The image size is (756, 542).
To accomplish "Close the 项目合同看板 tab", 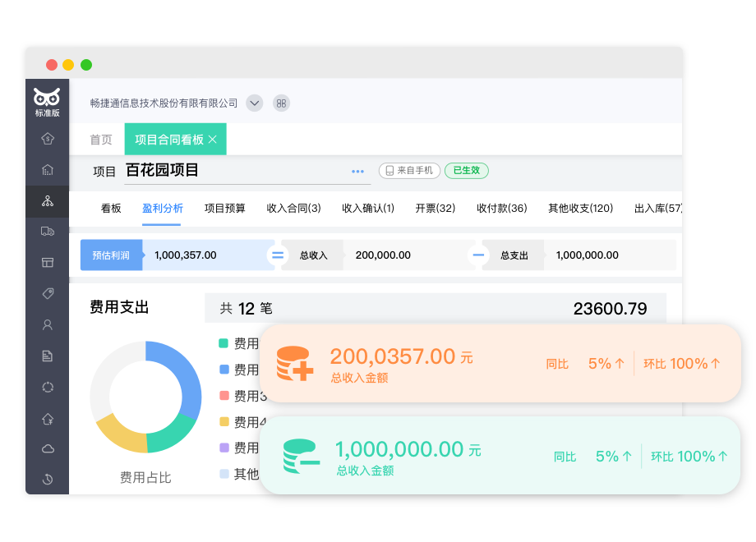I will point(213,140).
